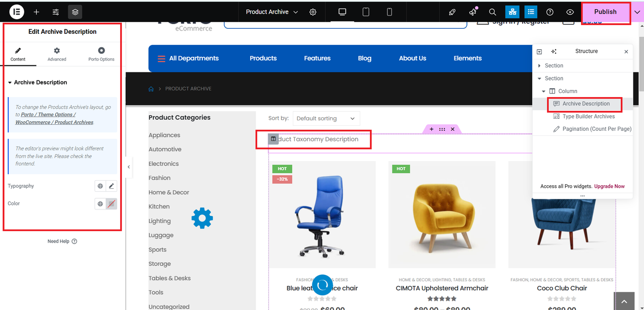The width and height of the screenshot is (644, 310).
Task: Switch to the Porto Options tab
Action: point(101,54)
